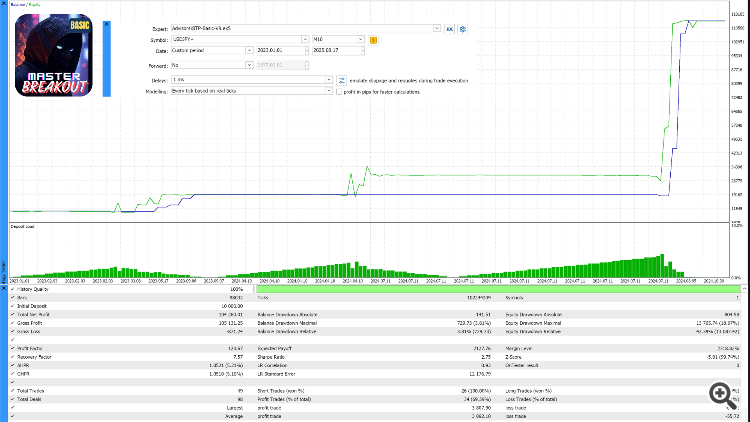Click the yellow symbol info icon
The image size is (750, 422).
[x=373, y=40]
